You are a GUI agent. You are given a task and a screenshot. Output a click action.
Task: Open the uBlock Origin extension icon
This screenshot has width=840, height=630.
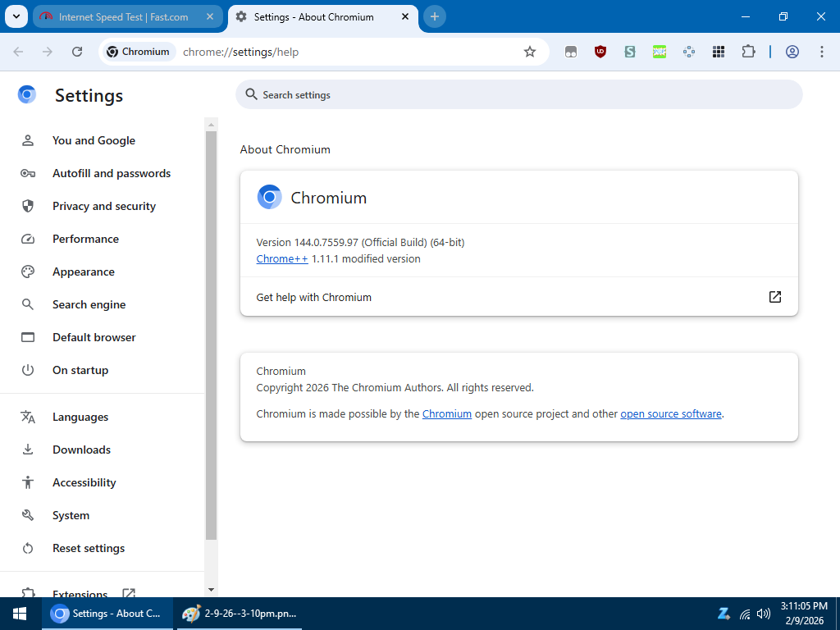tap(600, 52)
